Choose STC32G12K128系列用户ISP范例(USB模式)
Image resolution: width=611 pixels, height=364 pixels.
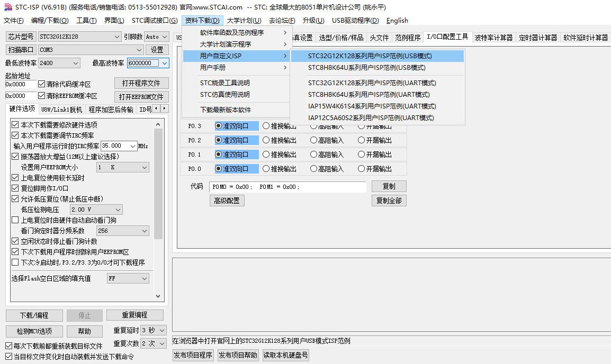tap(377, 56)
